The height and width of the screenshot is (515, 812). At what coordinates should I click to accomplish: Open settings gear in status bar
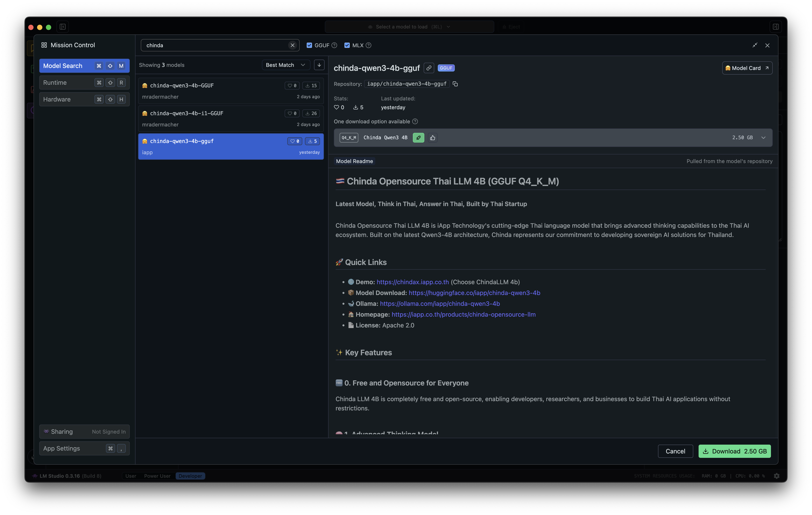coord(777,476)
